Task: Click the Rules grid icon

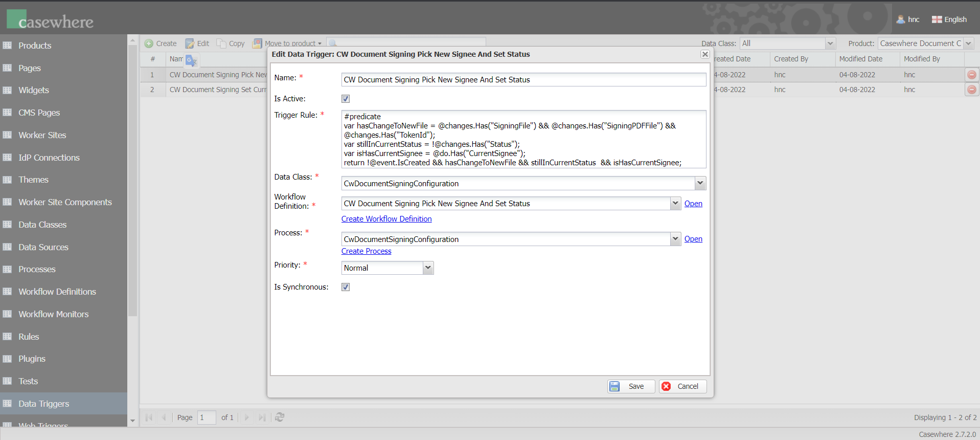Action: click(x=7, y=337)
